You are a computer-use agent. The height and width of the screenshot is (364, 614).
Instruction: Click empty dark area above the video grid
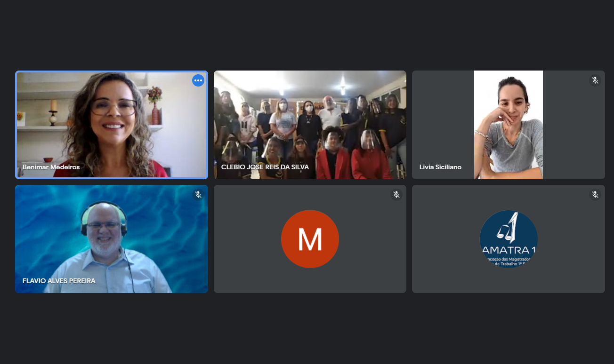[307, 33]
